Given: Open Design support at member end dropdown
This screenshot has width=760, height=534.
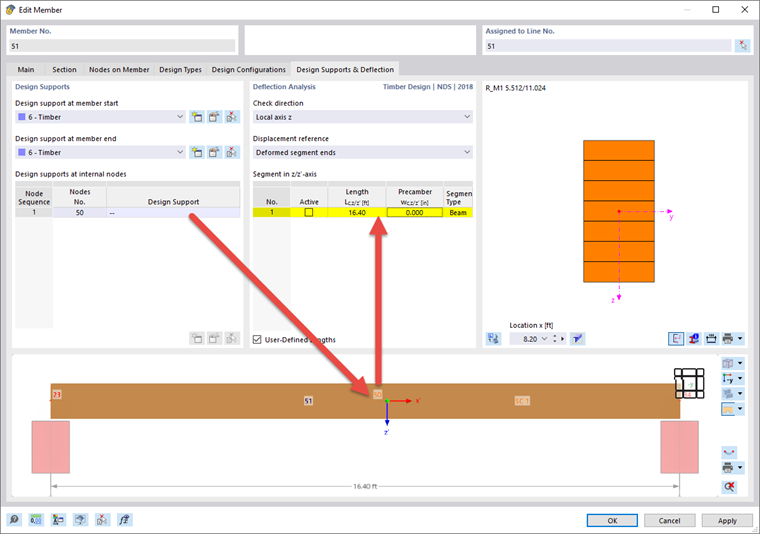Looking at the screenshot, I should point(180,152).
